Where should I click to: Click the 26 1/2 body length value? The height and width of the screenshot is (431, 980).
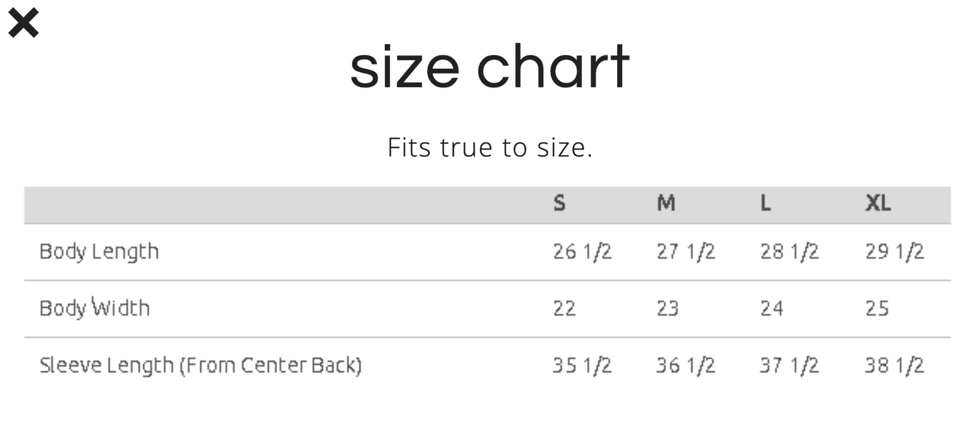pyautogui.click(x=582, y=252)
